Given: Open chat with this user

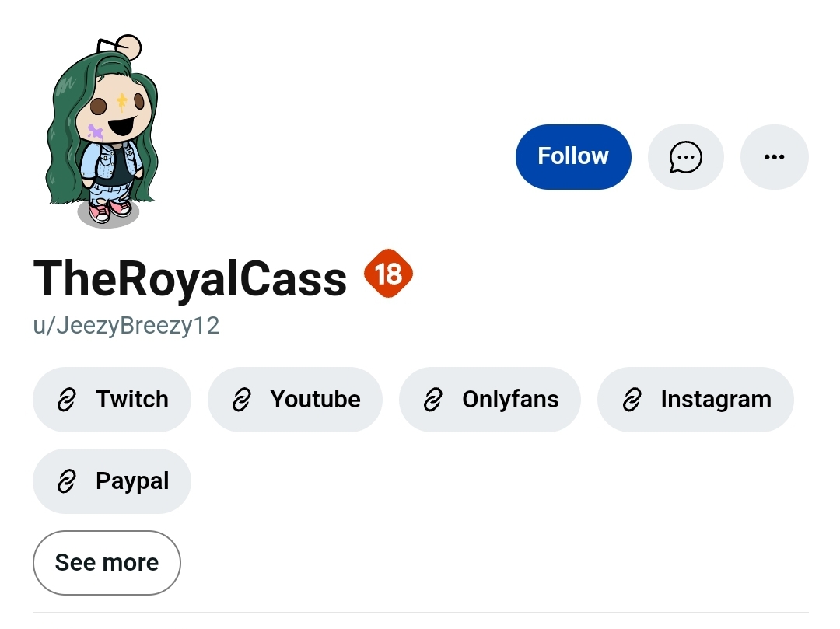Looking at the screenshot, I should [x=685, y=157].
